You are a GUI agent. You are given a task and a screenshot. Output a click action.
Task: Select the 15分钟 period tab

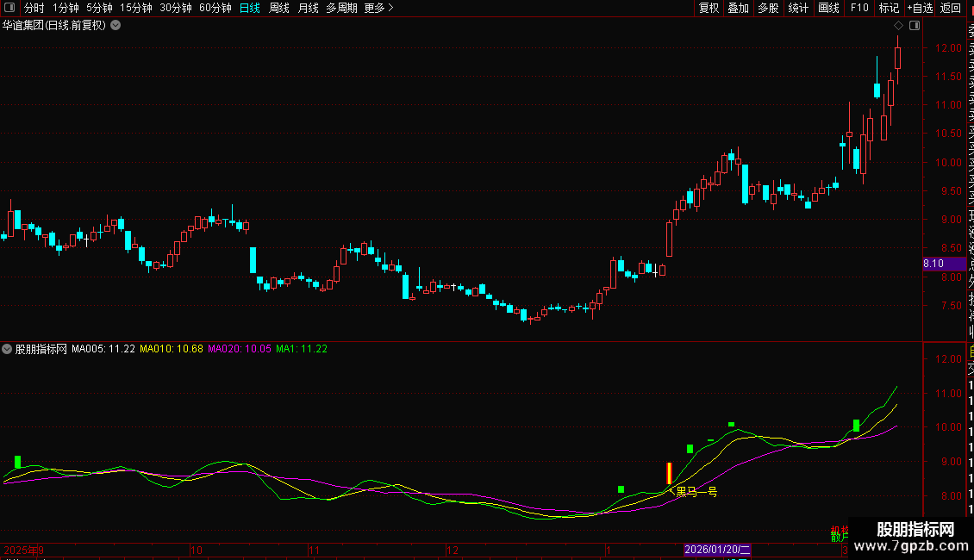tap(135, 8)
